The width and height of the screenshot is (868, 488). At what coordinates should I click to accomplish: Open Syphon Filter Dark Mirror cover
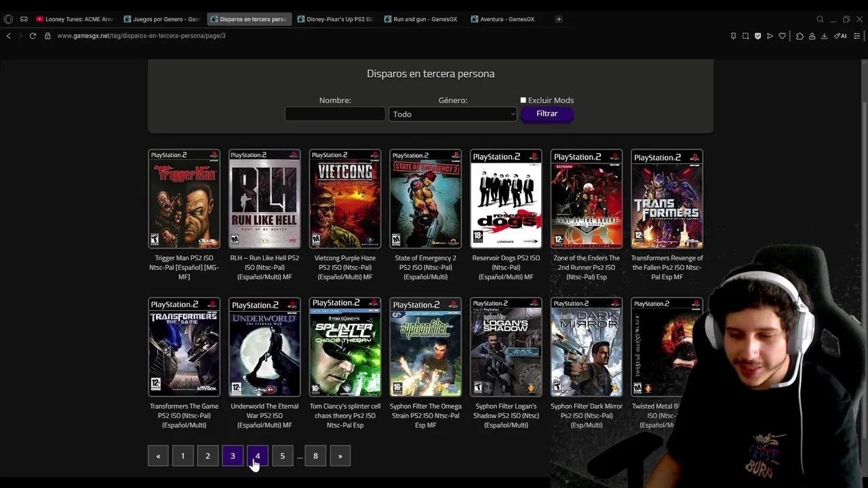[x=587, y=347]
